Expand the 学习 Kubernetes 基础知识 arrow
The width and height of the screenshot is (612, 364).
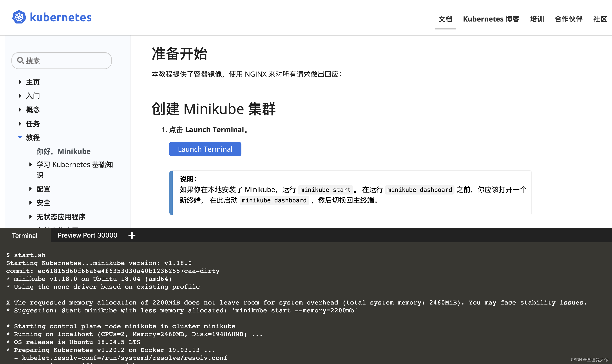pos(31,165)
